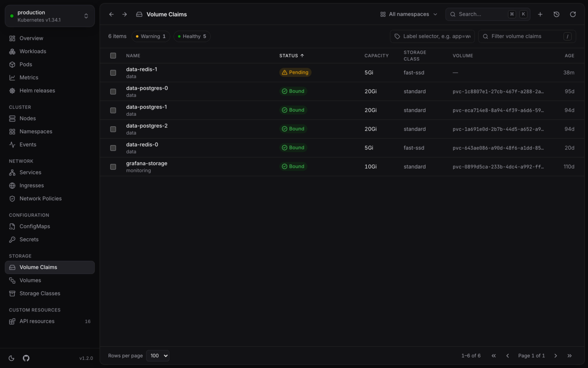Open the history clock icon

[557, 14]
